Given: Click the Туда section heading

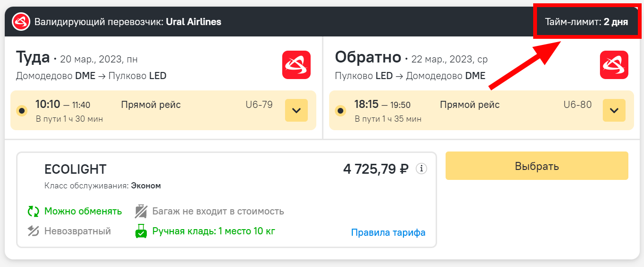Looking at the screenshot, I should click(33, 57).
